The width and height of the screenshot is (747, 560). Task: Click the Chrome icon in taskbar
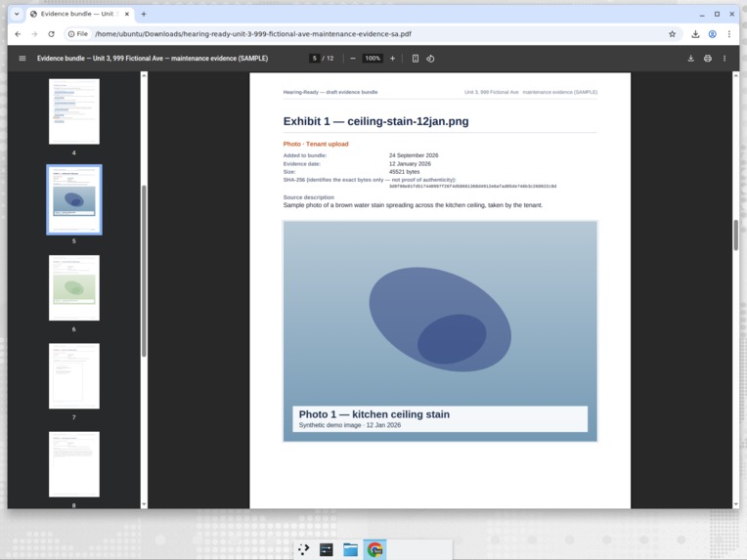click(x=374, y=549)
